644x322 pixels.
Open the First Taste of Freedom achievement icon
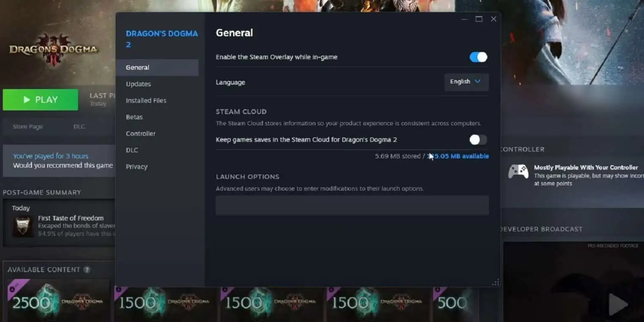pos(22,226)
